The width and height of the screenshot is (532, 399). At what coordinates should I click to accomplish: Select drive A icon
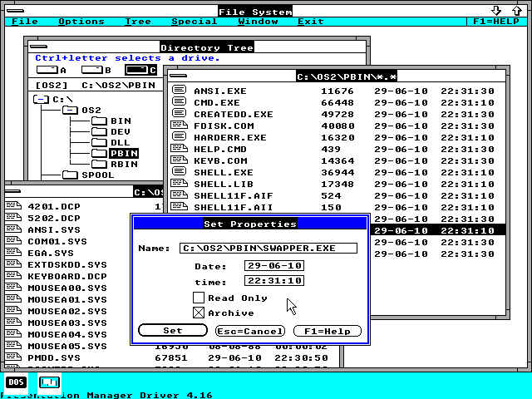47,70
